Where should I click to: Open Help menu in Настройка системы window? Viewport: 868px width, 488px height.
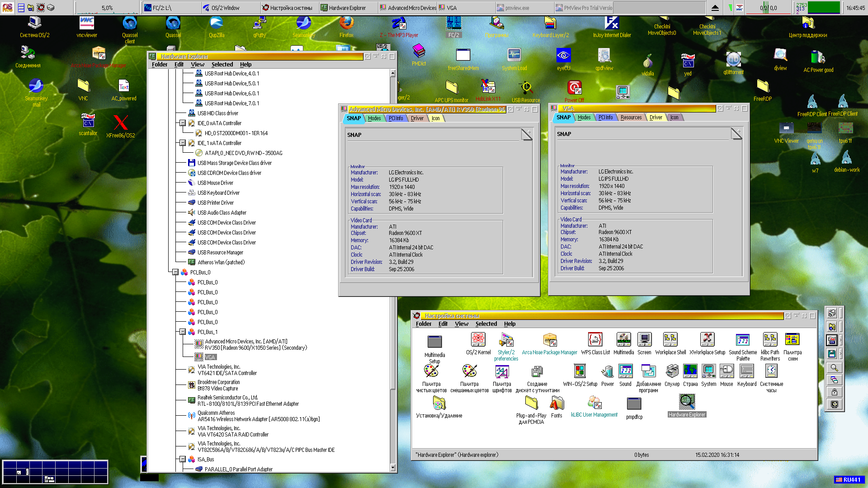coord(509,324)
